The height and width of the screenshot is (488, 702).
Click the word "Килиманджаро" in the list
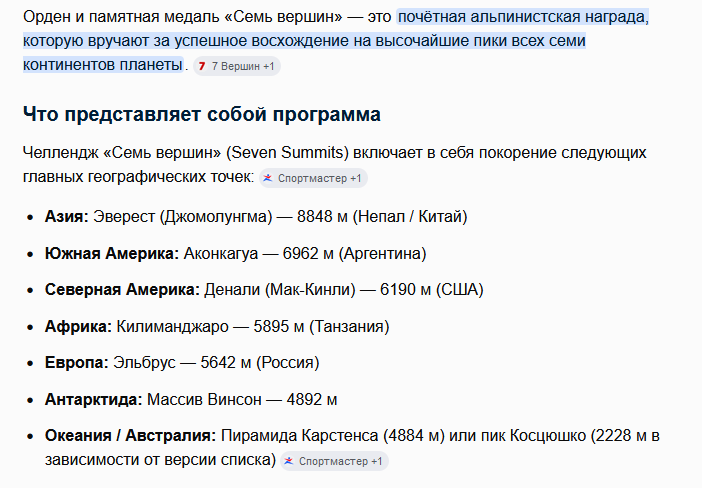172,326
